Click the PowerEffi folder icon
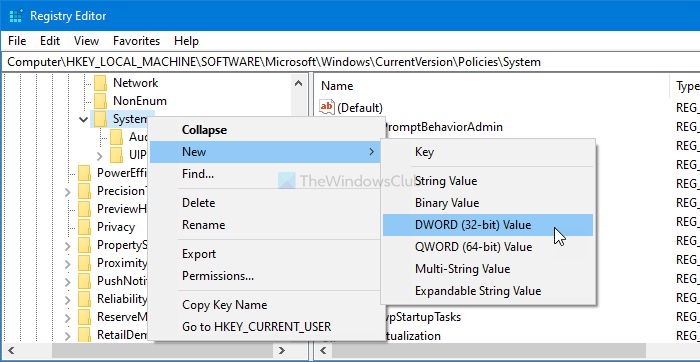 pos(84,173)
